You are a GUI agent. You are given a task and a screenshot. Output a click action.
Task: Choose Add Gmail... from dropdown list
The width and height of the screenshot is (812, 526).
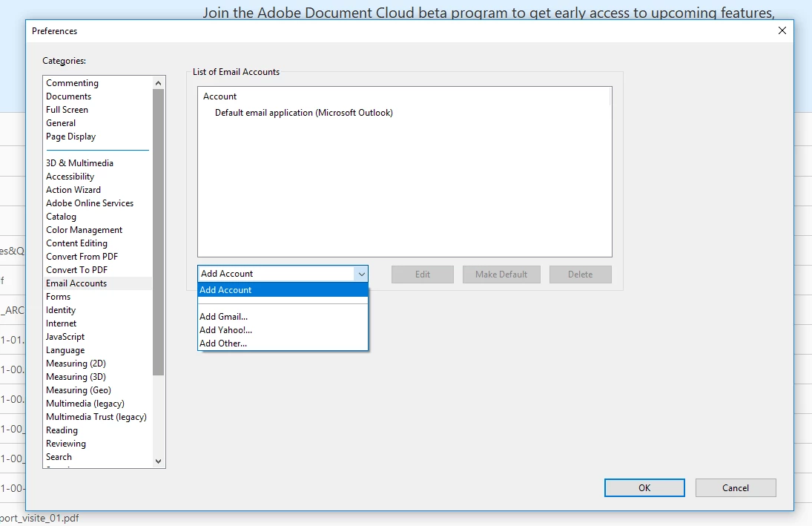[283, 317]
